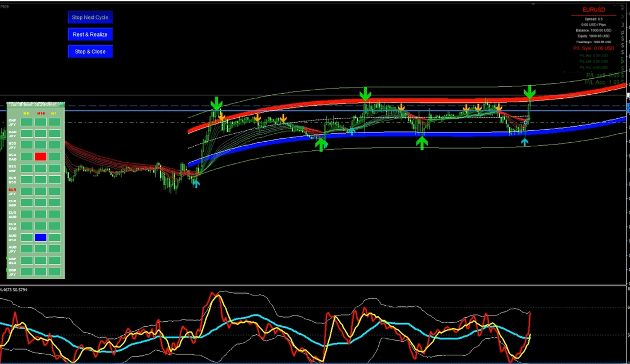Click the rightmost orange down arrow
630x364 pixels.
[498, 107]
